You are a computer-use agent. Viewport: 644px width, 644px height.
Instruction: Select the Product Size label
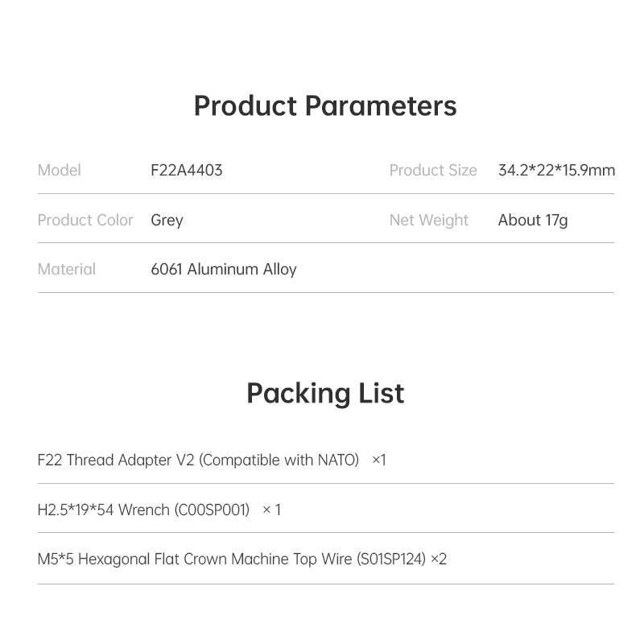433,171
